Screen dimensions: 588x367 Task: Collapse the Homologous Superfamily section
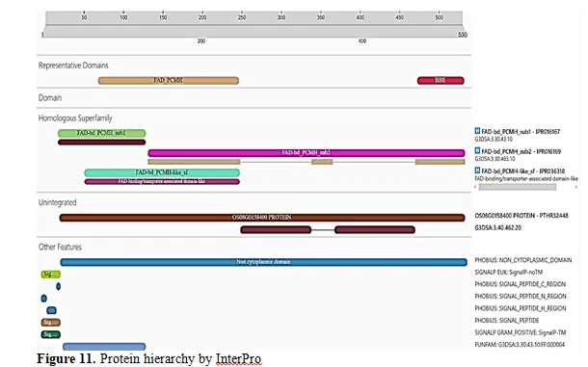(75, 118)
